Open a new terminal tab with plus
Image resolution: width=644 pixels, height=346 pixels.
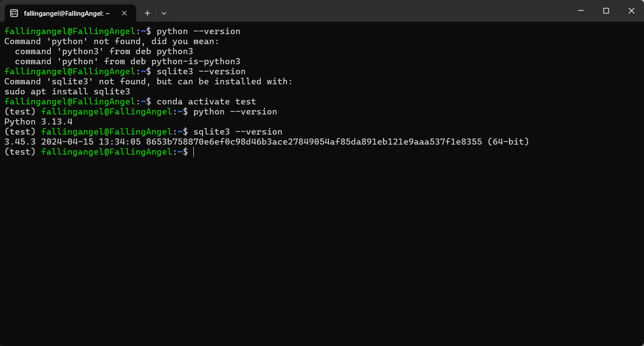tap(147, 13)
